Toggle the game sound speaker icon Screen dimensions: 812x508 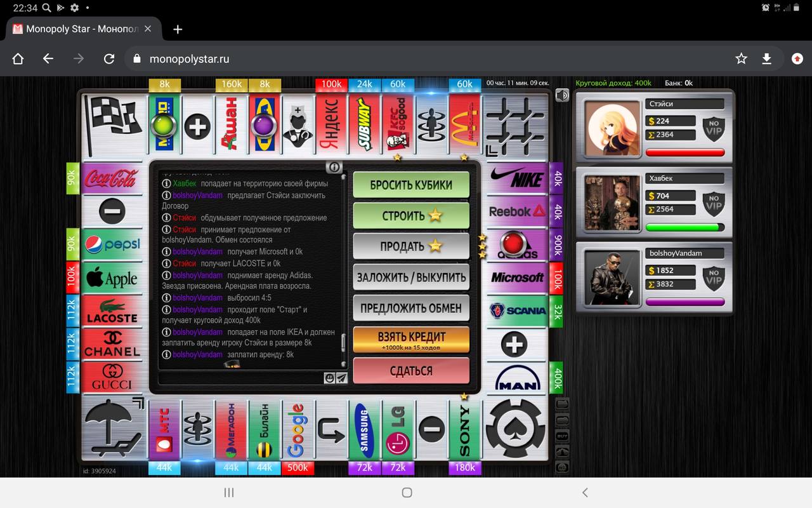click(x=562, y=95)
